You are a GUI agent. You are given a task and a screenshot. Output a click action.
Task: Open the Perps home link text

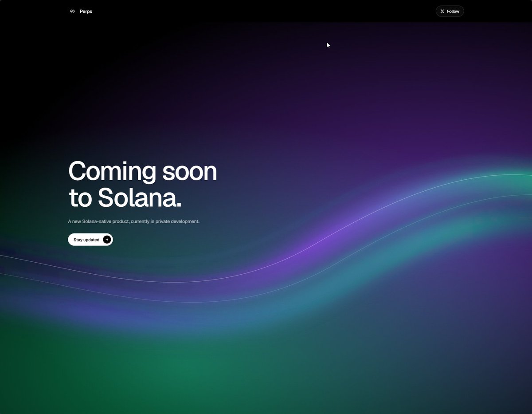tap(86, 12)
